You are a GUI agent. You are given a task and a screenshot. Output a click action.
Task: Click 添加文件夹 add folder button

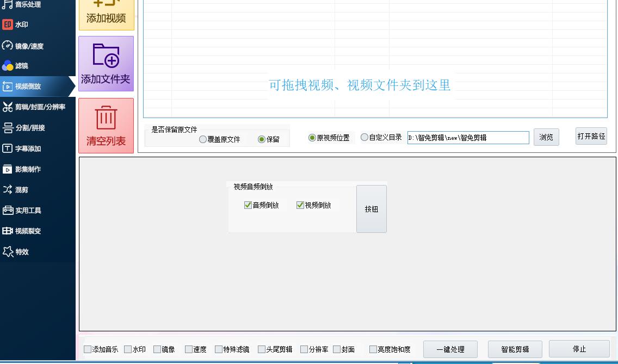click(106, 64)
